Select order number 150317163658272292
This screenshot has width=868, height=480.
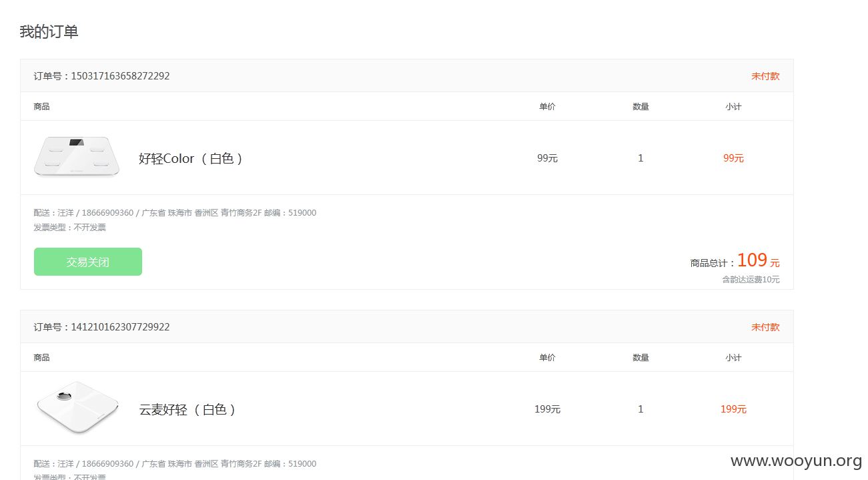coord(120,76)
